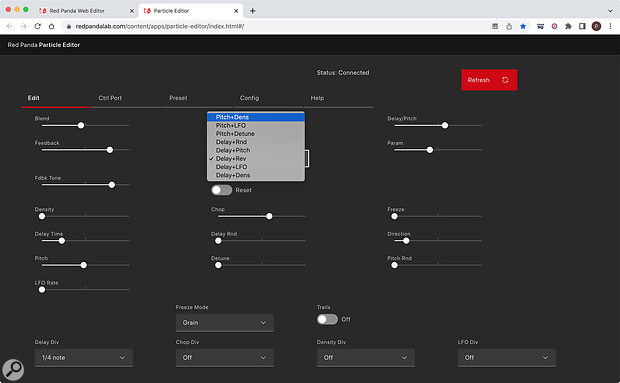
Task: Pick Delay+Pitch in the dropdown list
Action: click(x=256, y=150)
